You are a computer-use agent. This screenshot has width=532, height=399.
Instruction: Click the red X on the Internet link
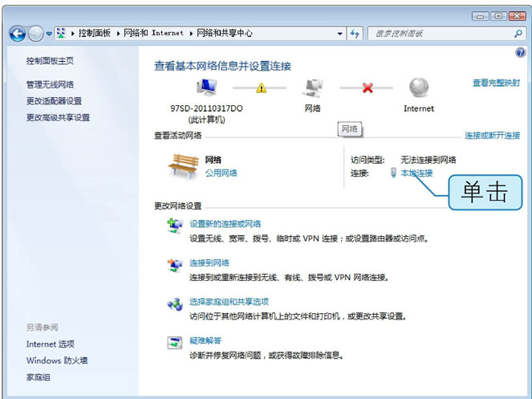pos(368,88)
